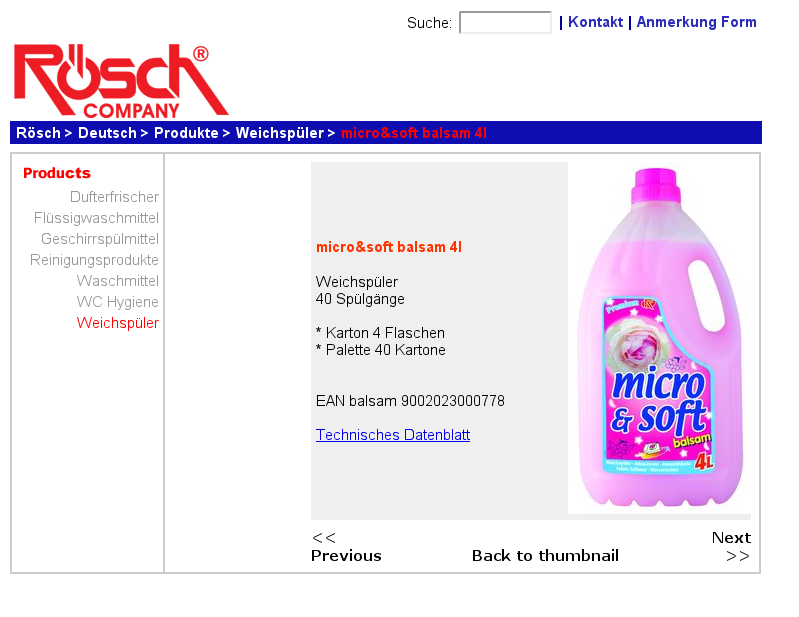Open the Dufterfrischer category
799x617 pixels.
(114, 197)
